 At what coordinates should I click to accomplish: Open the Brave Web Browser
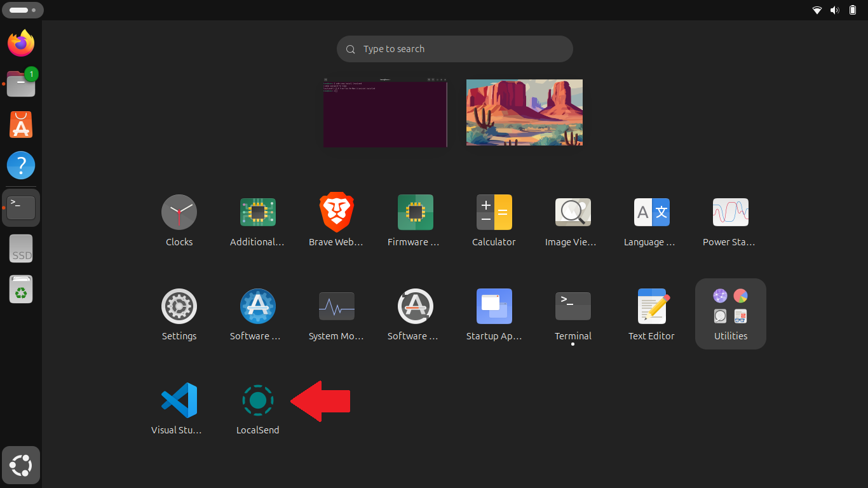point(337,212)
